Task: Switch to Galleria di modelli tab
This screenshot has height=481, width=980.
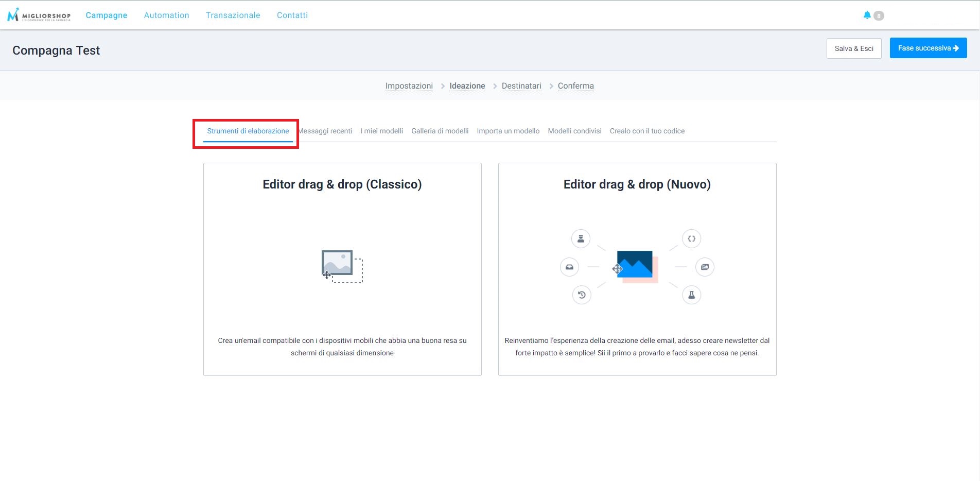Action: 440,131
